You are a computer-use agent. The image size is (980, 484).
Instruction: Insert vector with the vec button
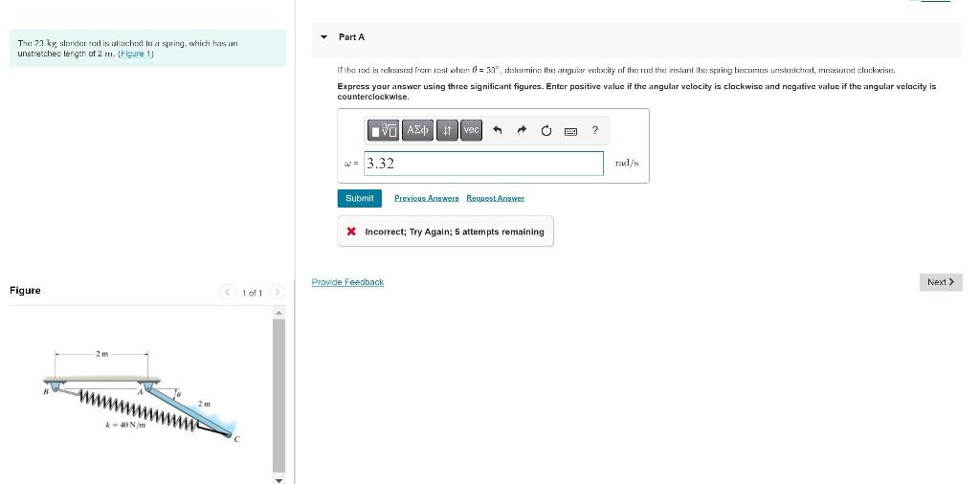(471, 130)
